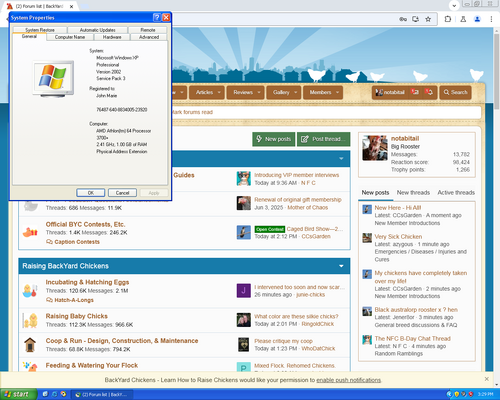Open the Hatch-A-Longs sub-forum link
Image resolution: width=500 pixels, height=400 pixels.
click(74, 300)
